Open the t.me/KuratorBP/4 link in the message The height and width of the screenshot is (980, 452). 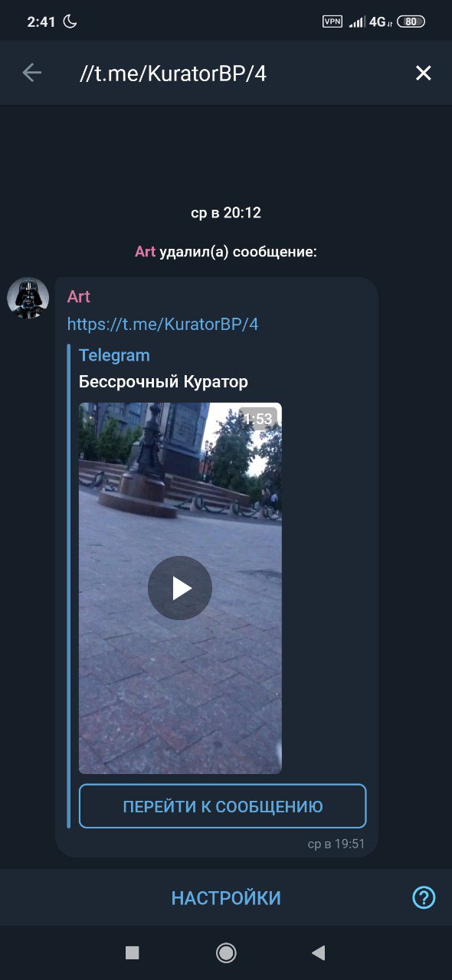coord(162,324)
